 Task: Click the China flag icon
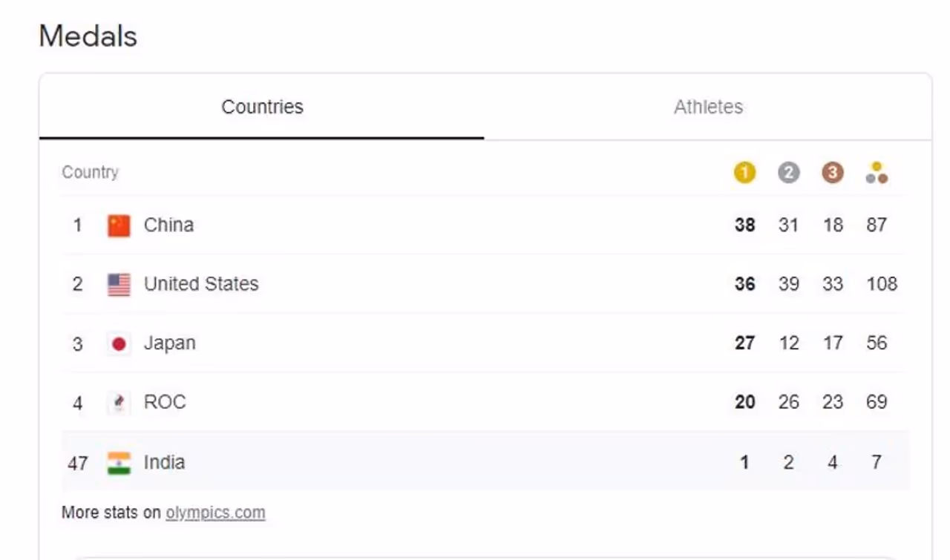point(119,225)
